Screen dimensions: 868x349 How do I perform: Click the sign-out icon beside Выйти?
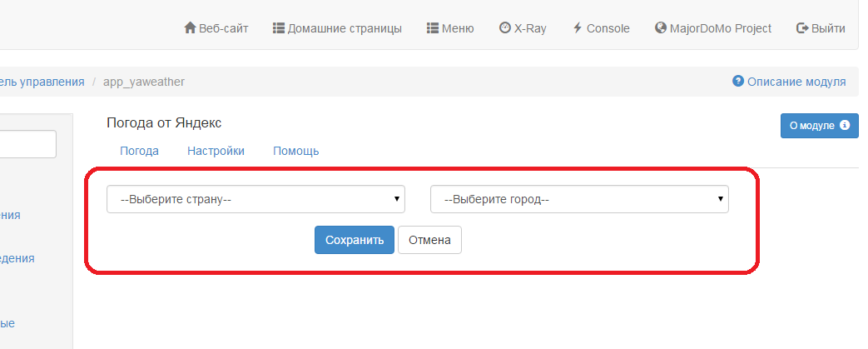coord(802,28)
